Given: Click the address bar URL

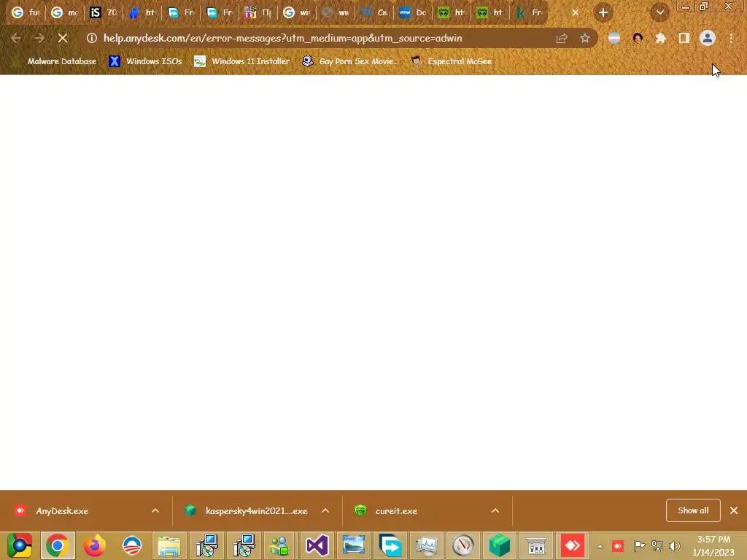Looking at the screenshot, I should 282,38.
